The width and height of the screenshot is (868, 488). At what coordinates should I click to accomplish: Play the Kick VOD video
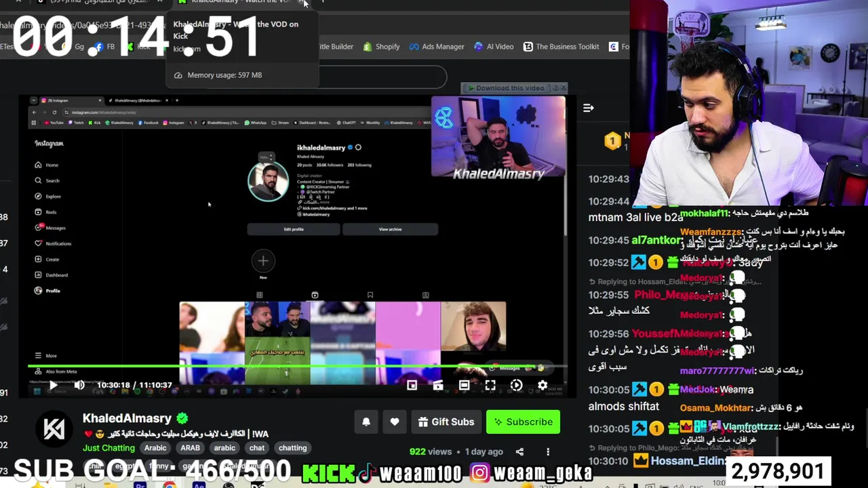pyautogui.click(x=53, y=385)
